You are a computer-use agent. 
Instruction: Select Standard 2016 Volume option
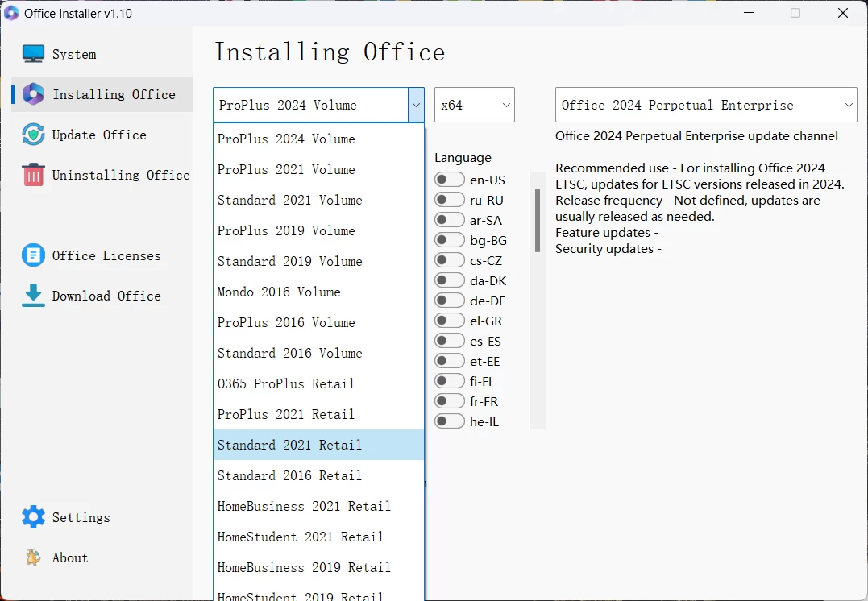click(318, 353)
